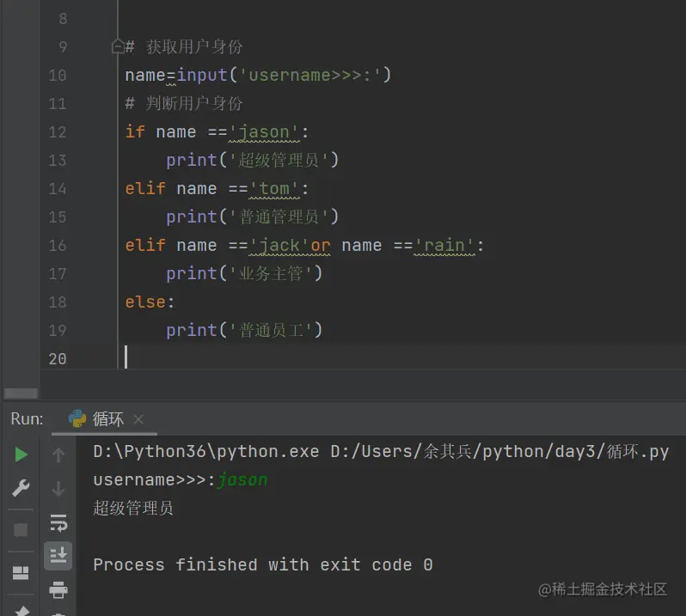Pin the Run tab
The image size is (686, 616).
tap(21, 611)
